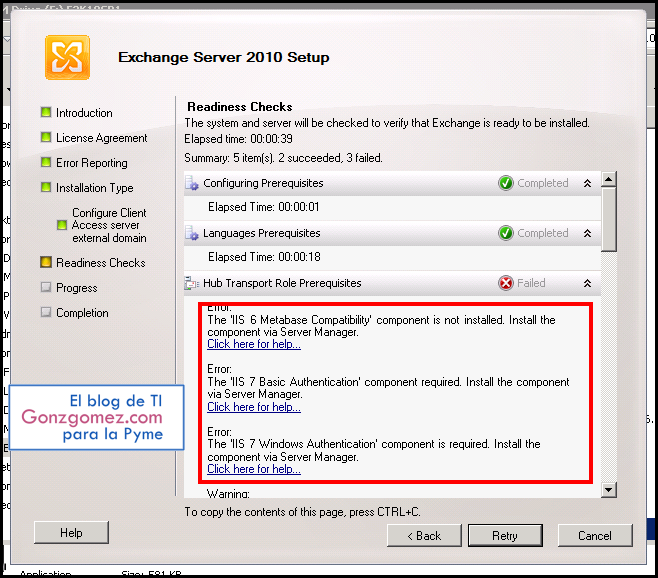The image size is (658, 578).
Task: Click the results list scrollbar thumb
Action: (608, 219)
